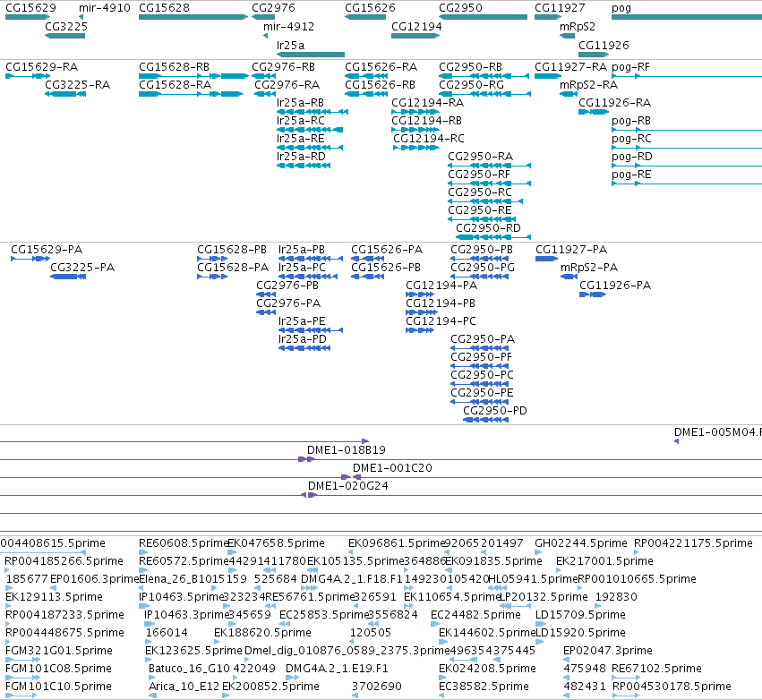
Task: Click EST EC38582.5prime
Action: (x=484, y=687)
